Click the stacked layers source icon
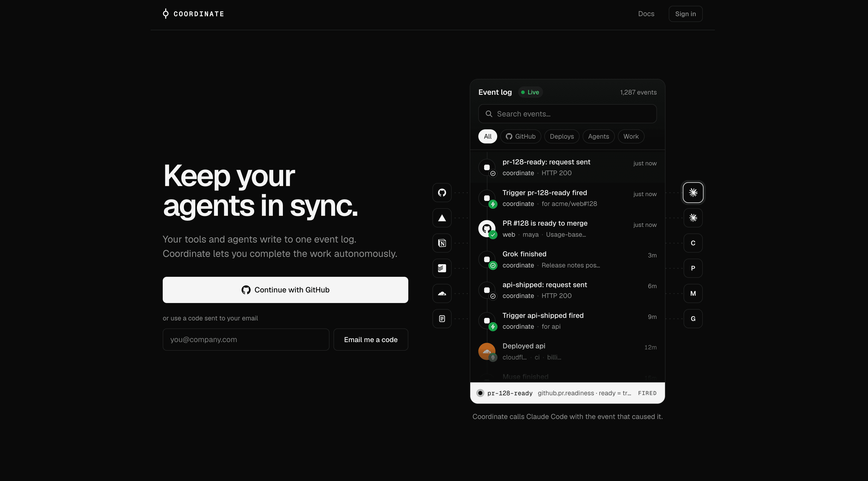The height and width of the screenshot is (481, 868). point(442,268)
